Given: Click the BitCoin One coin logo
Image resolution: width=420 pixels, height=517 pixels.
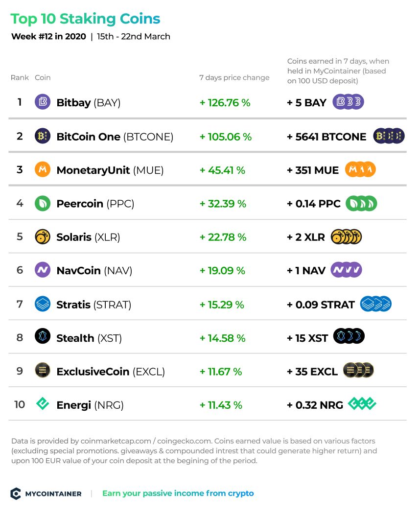Looking at the screenshot, I should pos(43,136).
